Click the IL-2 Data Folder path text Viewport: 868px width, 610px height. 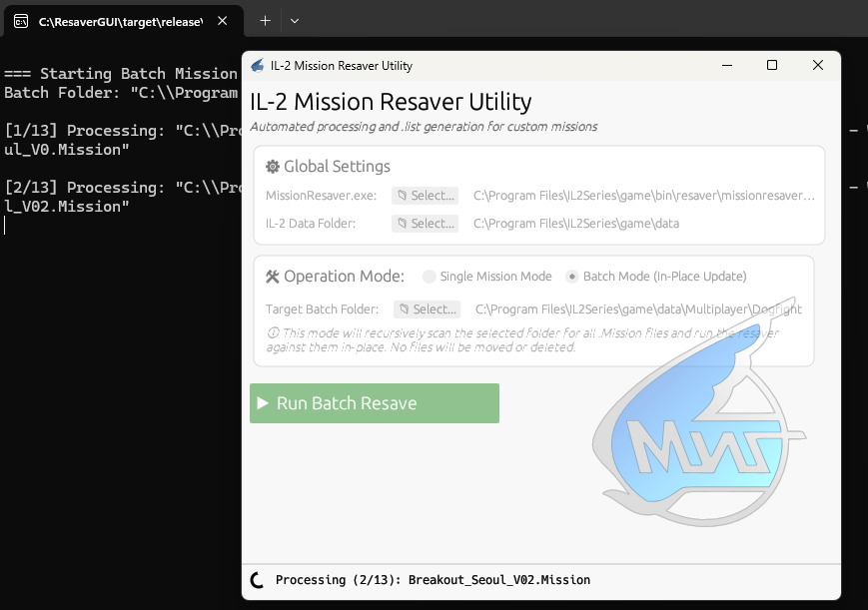[576, 223]
